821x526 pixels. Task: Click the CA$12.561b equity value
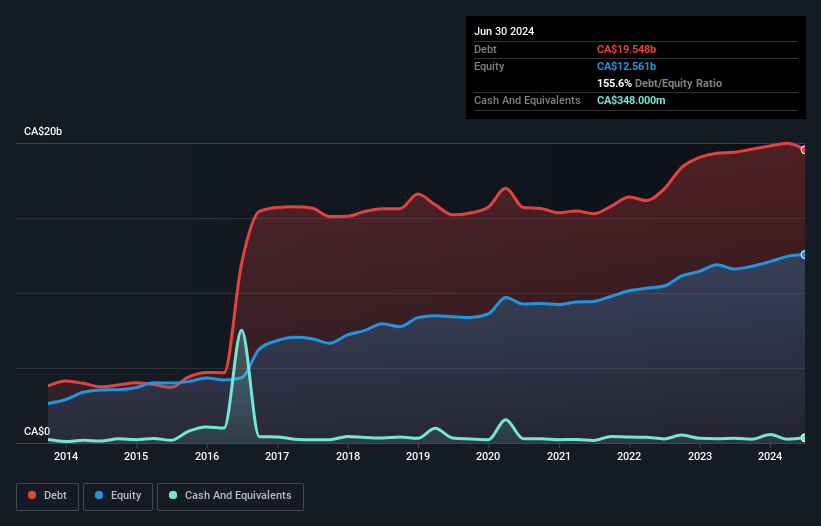pyautogui.click(x=626, y=66)
